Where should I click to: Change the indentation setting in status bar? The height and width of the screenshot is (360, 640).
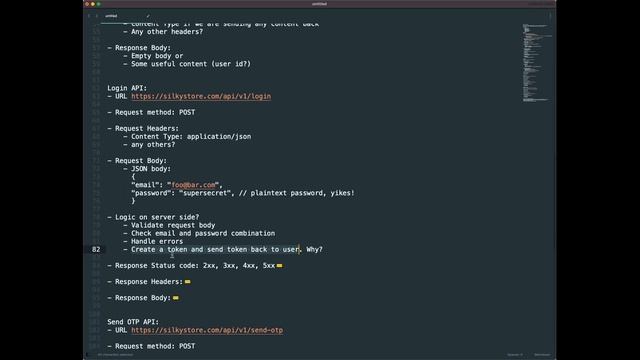515,355
